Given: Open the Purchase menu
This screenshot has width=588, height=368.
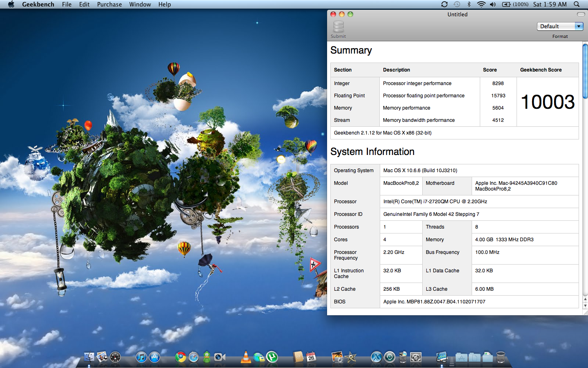Looking at the screenshot, I should (x=109, y=4).
